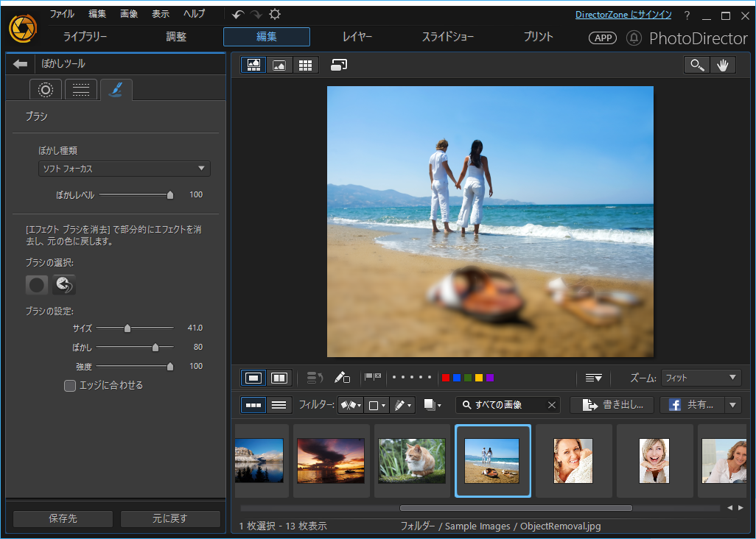756x539 pixels.
Task: Click the DirectorZone にサインイン link
Action: [623, 15]
